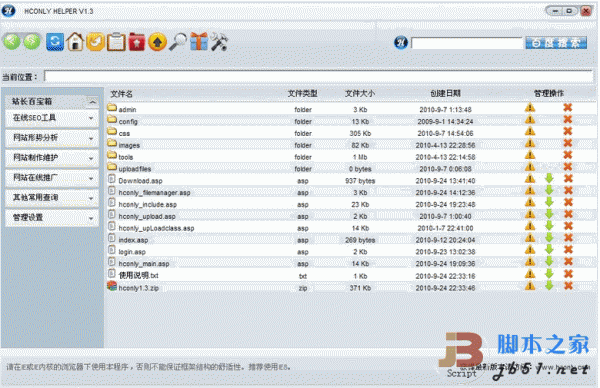Open the clipboard icon in toolbar
Viewport: 600px width, 388px height.
point(116,42)
